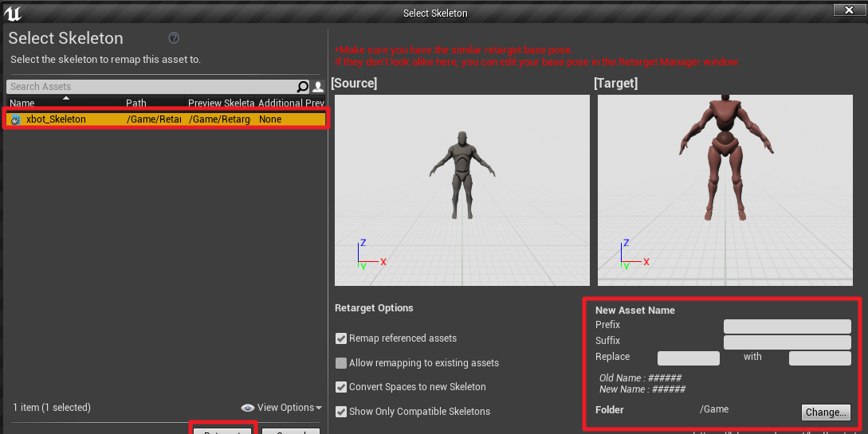
Task: Toggle Remap referenced assets checkbox
Action: point(341,338)
